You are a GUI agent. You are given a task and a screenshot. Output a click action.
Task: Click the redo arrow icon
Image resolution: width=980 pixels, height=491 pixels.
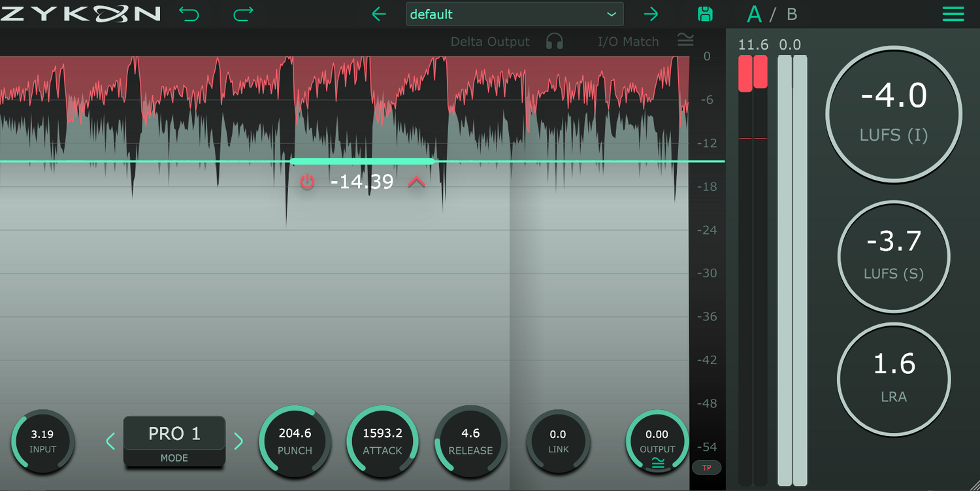(243, 14)
